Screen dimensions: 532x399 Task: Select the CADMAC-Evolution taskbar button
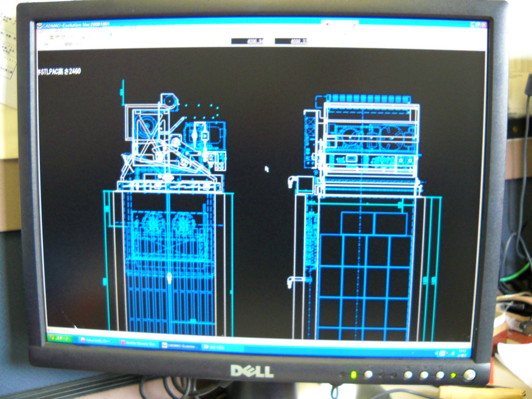tap(180, 345)
